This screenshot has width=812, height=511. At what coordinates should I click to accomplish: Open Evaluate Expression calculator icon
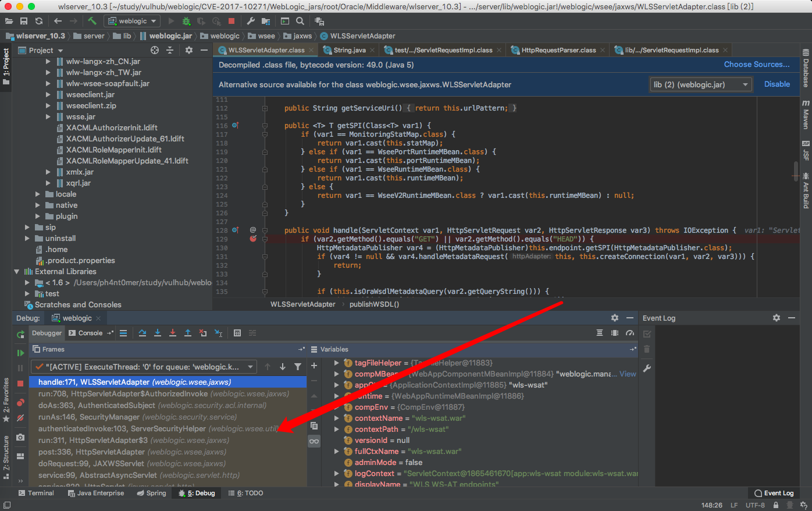237,333
